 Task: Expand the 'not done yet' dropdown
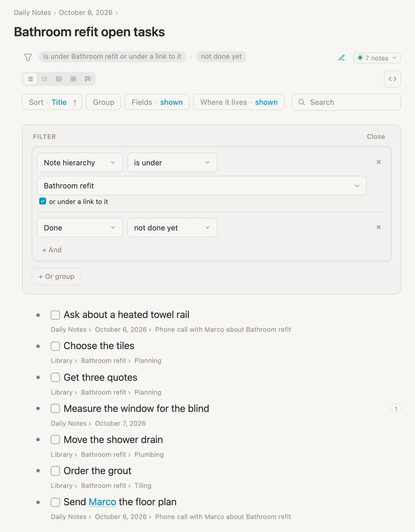[172, 228]
